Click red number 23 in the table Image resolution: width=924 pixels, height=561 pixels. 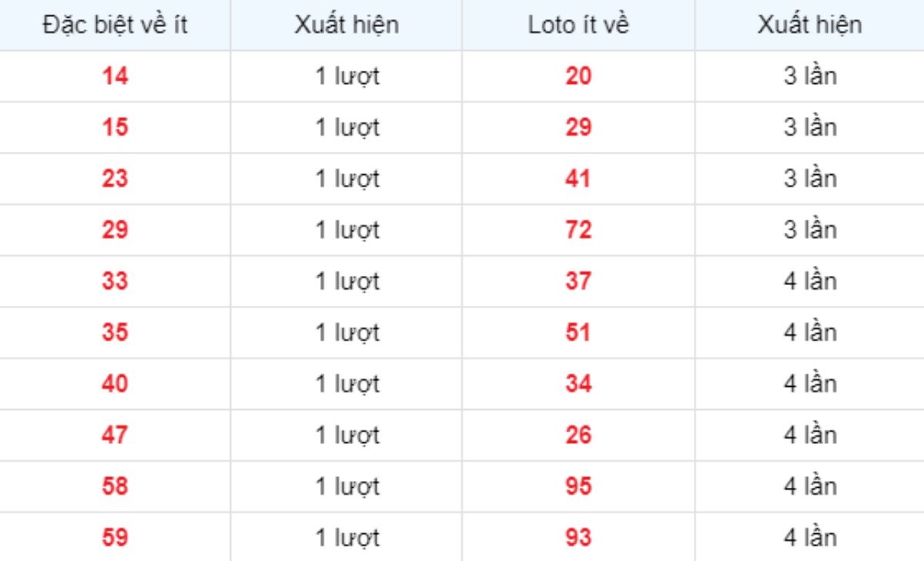pos(115,179)
